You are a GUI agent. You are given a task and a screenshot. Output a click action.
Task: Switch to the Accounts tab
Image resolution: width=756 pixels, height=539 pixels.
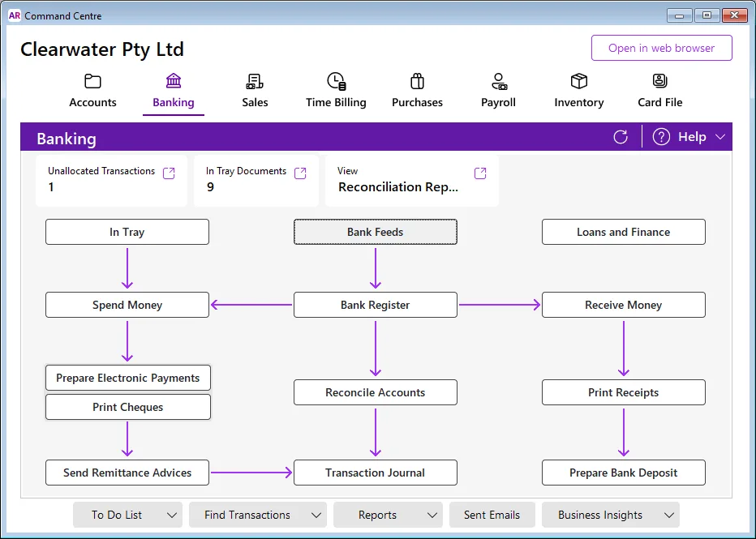click(92, 102)
